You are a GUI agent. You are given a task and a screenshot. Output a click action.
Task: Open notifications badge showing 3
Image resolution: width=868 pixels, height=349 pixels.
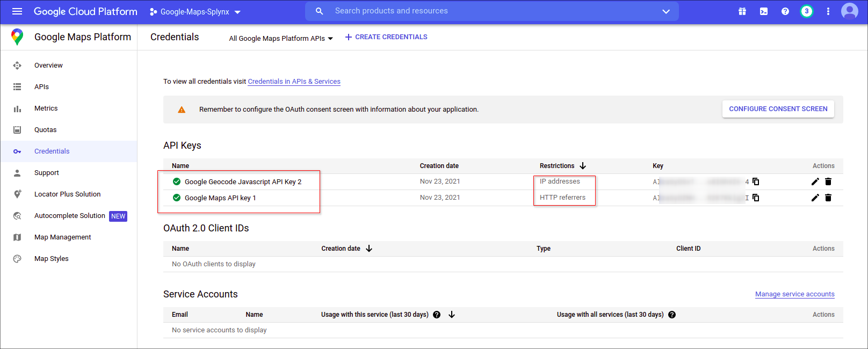point(806,11)
